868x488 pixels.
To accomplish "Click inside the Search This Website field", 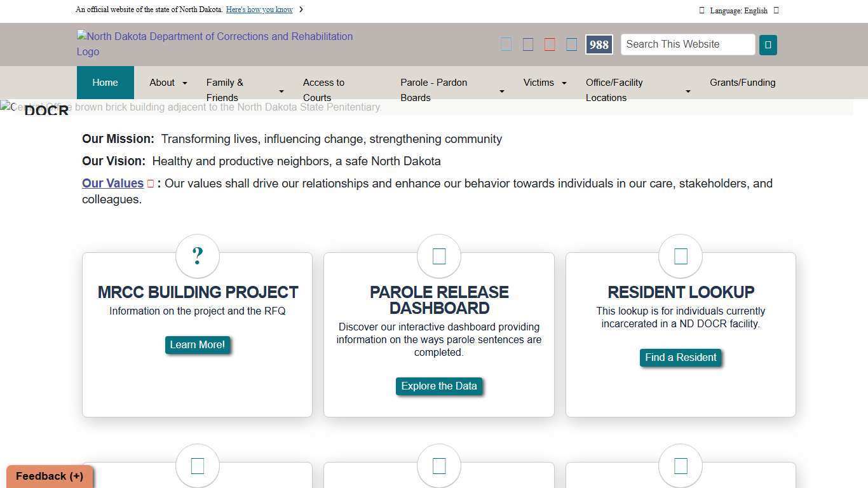I will click(x=687, y=44).
